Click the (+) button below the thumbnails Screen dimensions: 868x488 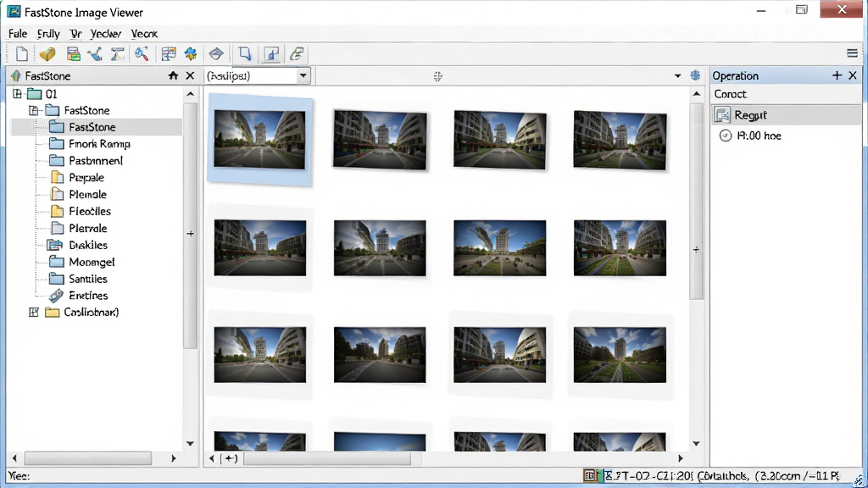click(x=229, y=458)
